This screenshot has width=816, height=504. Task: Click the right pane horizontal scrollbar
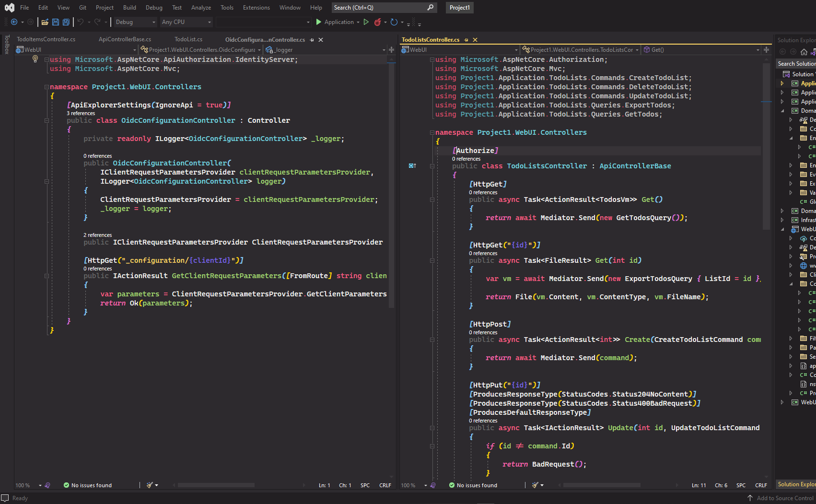coord(602,485)
